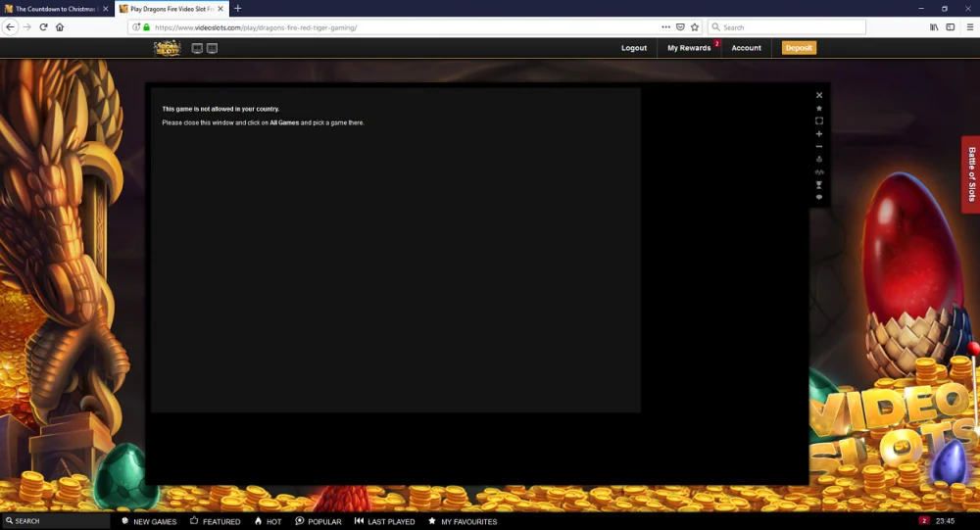Open the browser Library icon
Image resolution: width=980 pixels, height=530 pixels.
934,26
